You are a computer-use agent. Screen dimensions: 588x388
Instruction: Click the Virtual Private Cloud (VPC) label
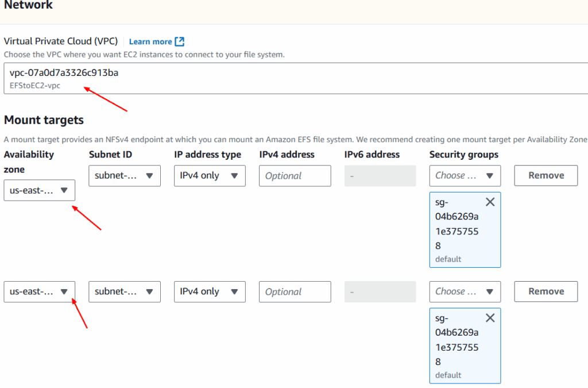pyautogui.click(x=61, y=41)
